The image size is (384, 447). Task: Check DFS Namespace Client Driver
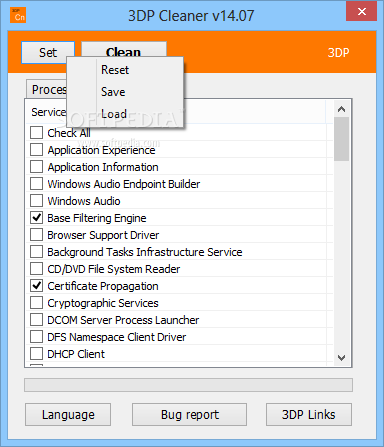(x=36, y=336)
